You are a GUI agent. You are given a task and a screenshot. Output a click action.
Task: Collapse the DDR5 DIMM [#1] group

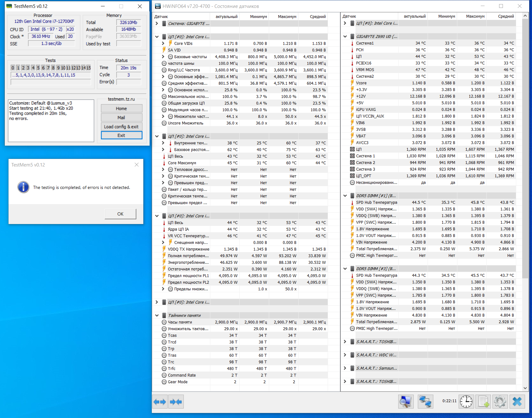[x=345, y=196]
